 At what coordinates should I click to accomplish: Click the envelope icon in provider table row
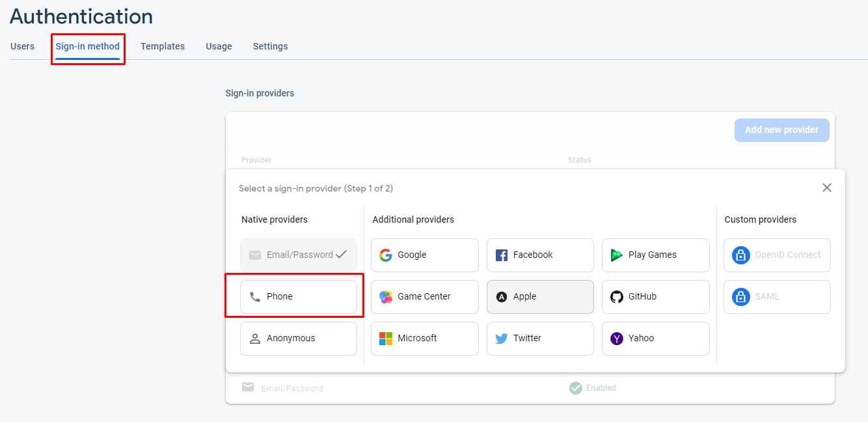point(248,387)
